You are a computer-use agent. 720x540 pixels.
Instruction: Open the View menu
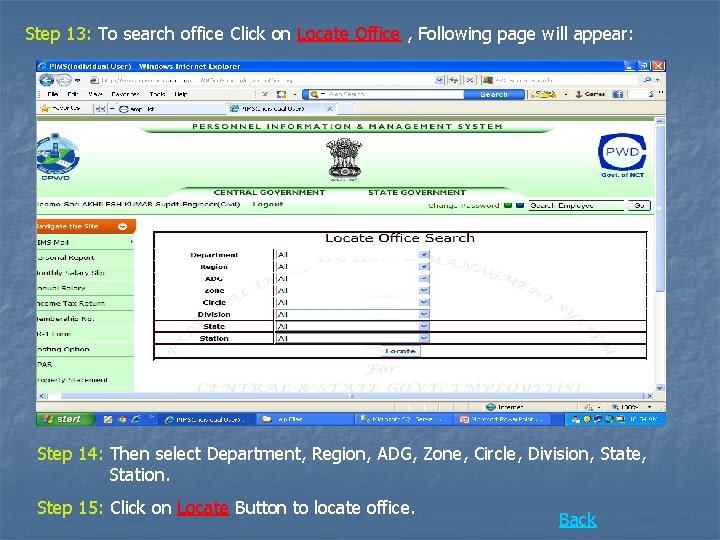[x=95, y=94]
